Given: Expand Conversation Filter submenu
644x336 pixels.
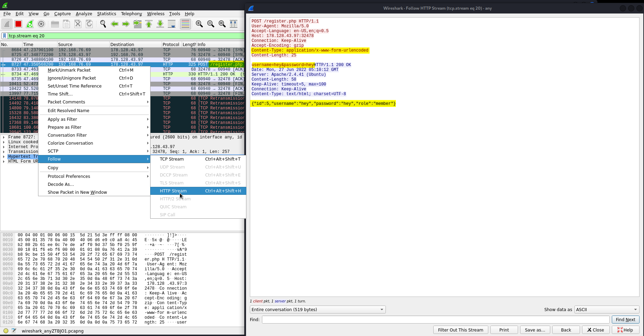Looking at the screenshot, I should [x=94, y=135].
